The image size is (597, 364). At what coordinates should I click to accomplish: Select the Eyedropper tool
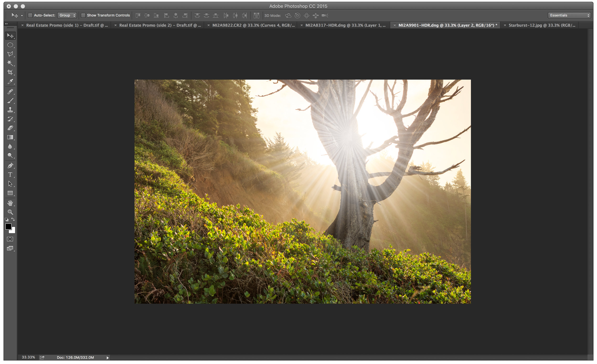click(10, 82)
